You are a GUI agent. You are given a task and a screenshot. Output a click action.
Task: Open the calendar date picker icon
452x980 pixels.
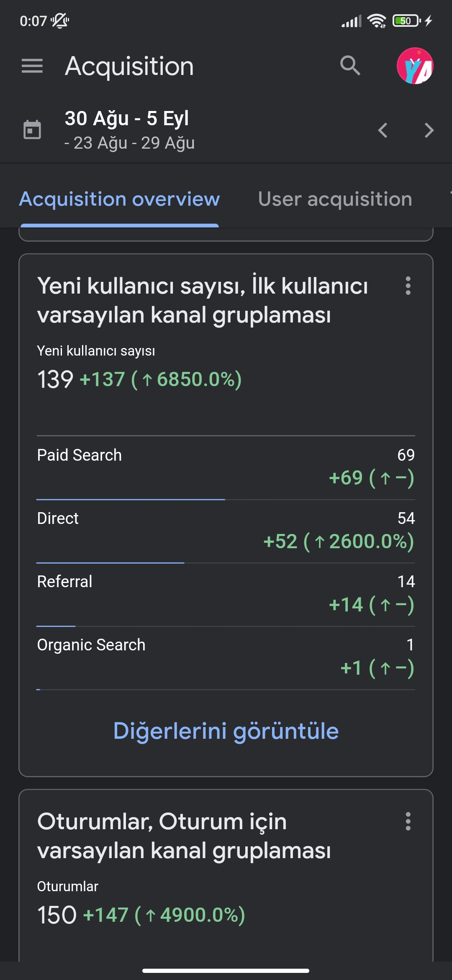(32, 129)
